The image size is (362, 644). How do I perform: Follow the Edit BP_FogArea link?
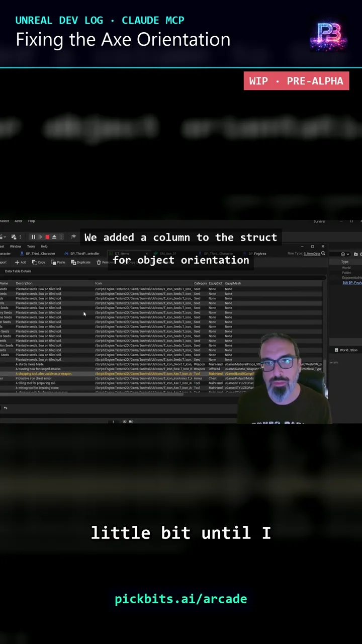coord(352,283)
